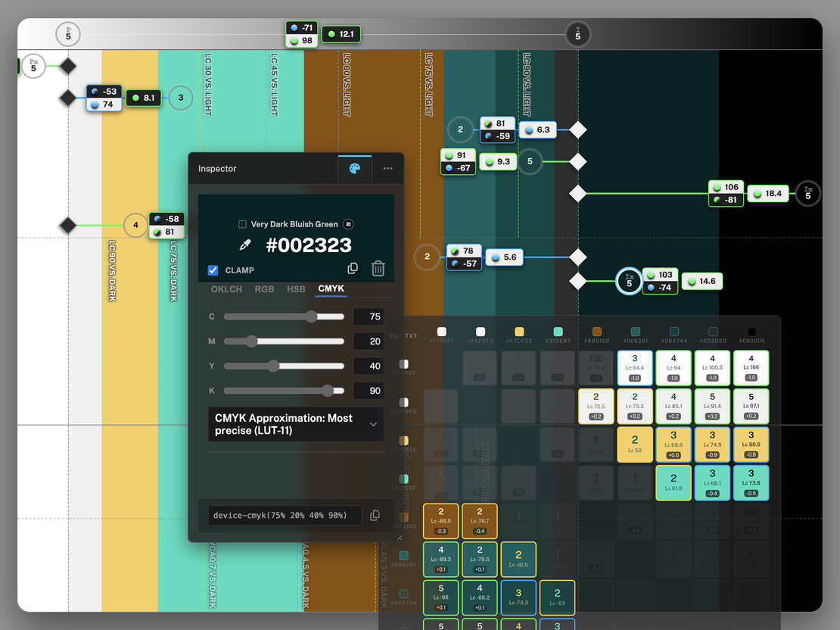Click the #31DEBF column header swatch
The height and width of the screenshot is (630, 840).
click(558, 332)
